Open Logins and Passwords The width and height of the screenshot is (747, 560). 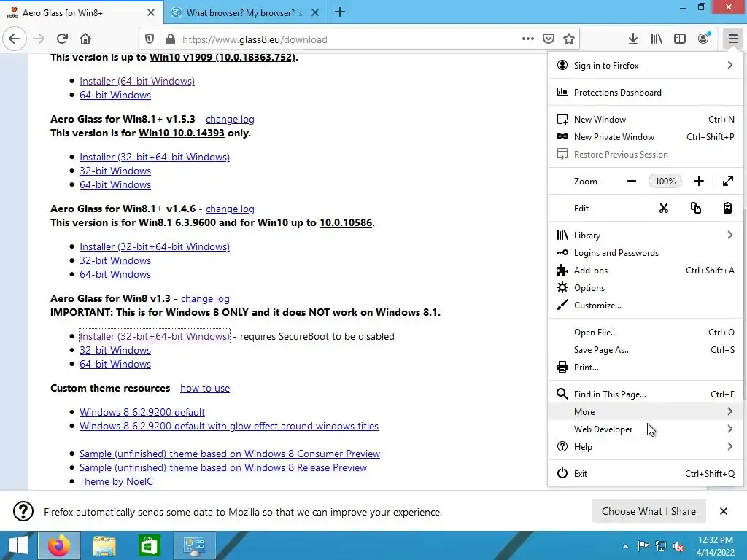(646, 252)
